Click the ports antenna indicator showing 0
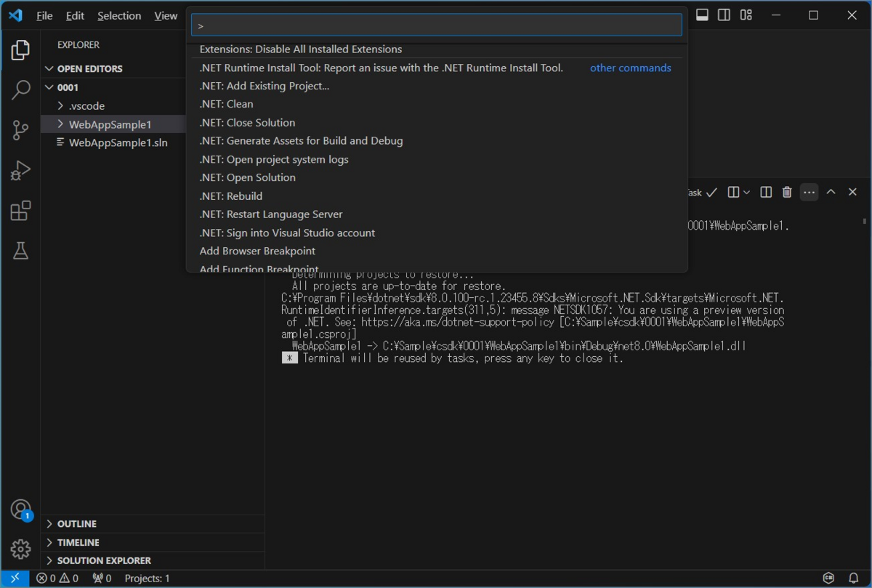 pos(102,579)
